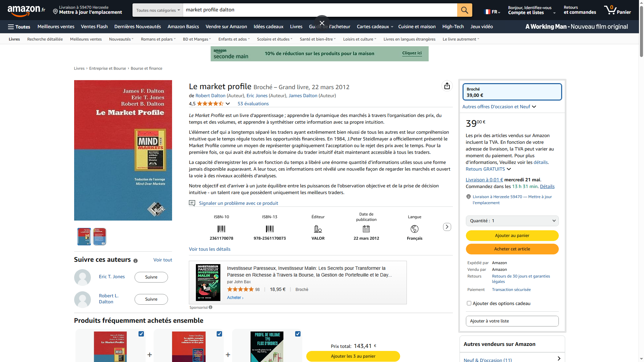Click the info icon next to Suivre ces auteurs

point(136,261)
